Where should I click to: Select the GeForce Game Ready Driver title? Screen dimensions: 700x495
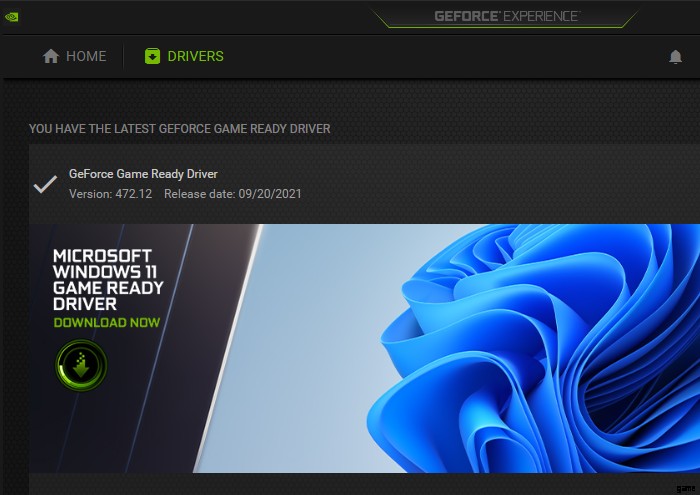click(143, 174)
